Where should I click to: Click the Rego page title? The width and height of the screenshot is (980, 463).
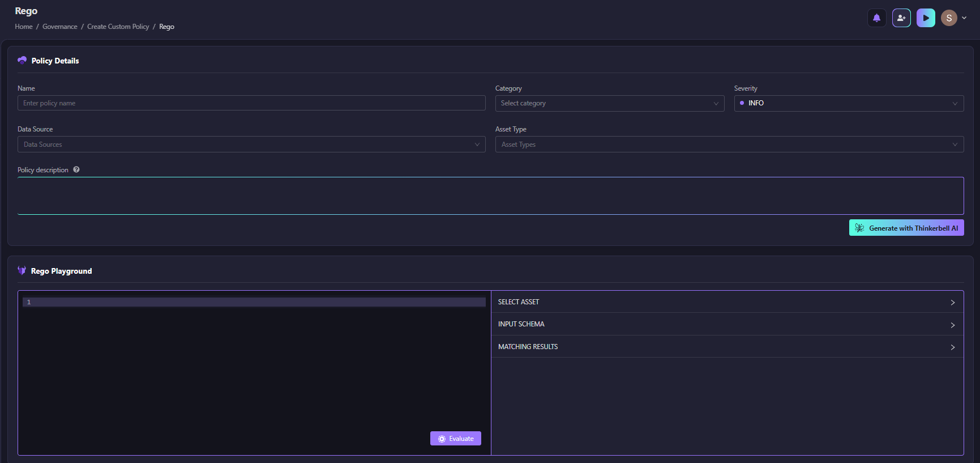pos(26,11)
